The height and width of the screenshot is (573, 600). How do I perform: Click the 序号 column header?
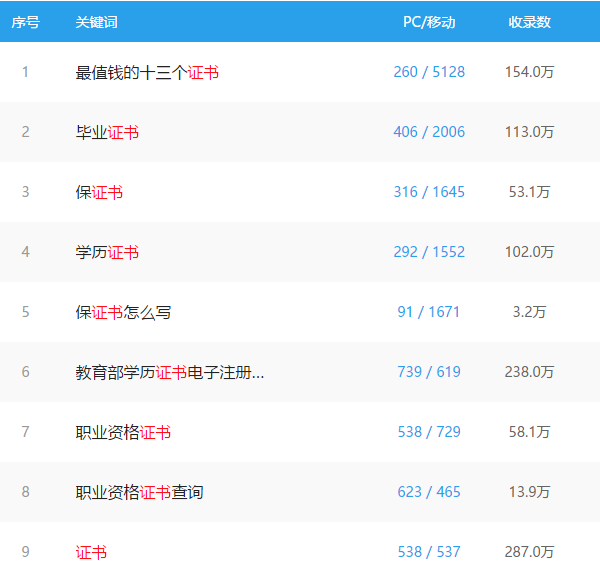(x=25, y=22)
